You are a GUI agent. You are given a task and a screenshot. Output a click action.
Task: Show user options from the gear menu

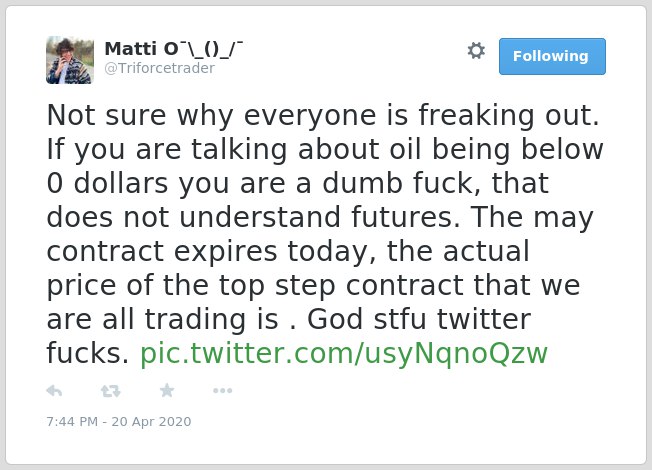coord(476,51)
